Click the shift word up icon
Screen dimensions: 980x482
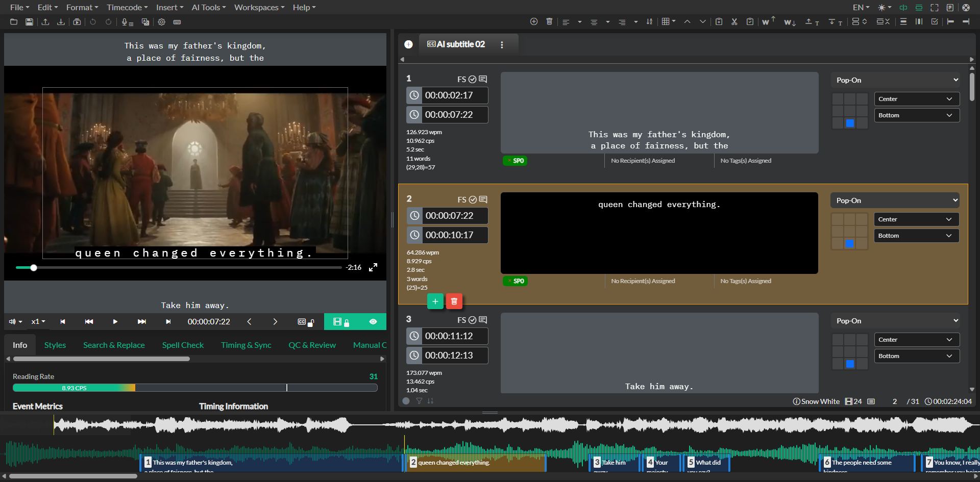tap(768, 21)
